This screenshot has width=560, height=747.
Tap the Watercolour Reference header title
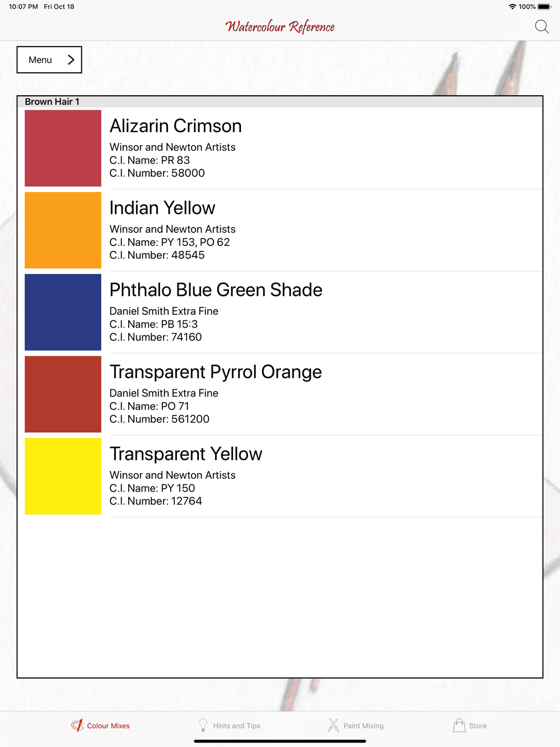280,26
